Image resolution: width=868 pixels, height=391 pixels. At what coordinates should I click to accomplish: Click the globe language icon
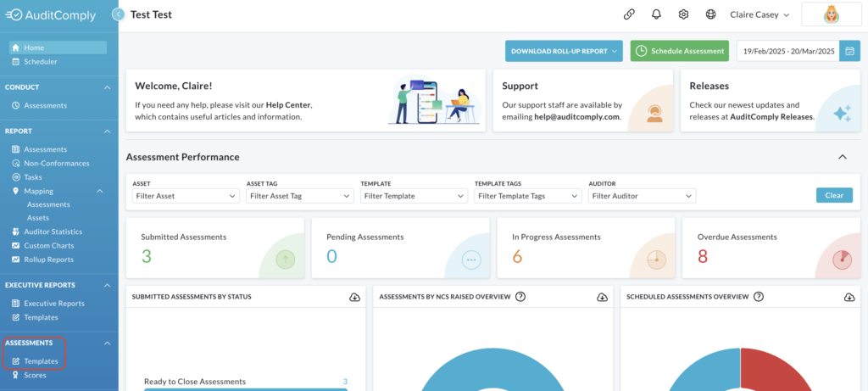pos(711,15)
